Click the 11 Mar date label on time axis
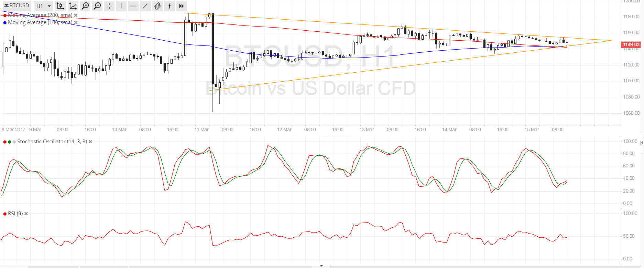 [201, 130]
